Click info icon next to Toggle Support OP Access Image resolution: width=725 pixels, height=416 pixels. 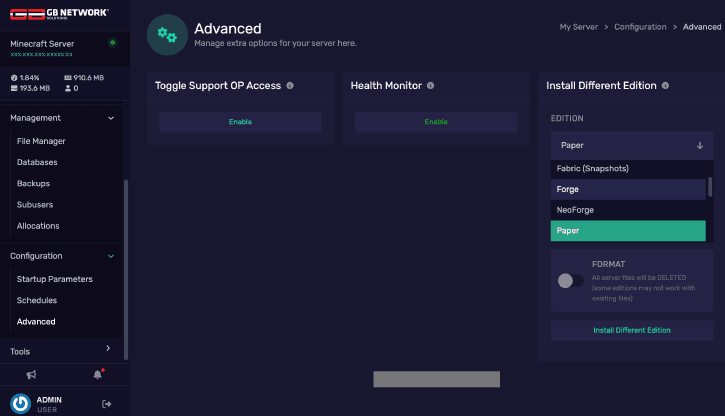click(290, 86)
